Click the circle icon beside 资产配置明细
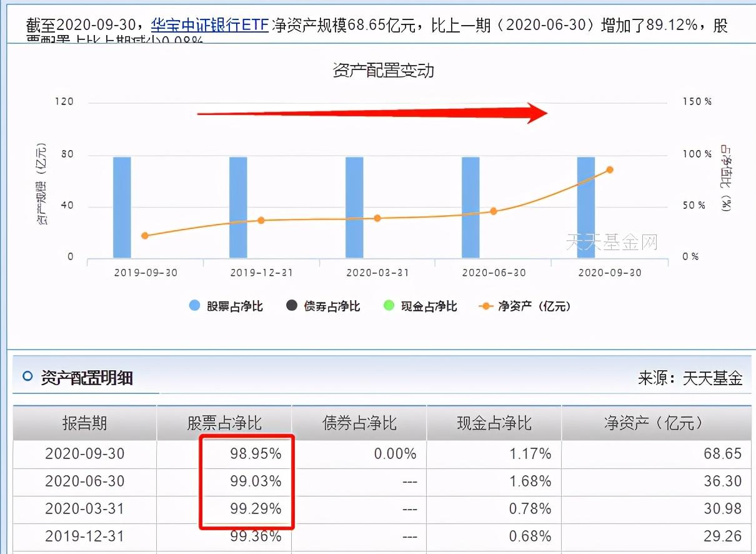 27,376
